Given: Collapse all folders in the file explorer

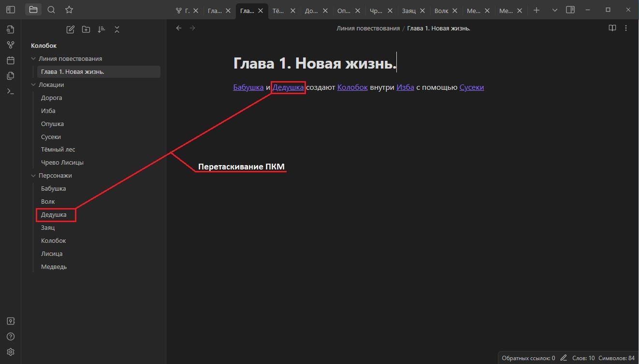Looking at the screenshot, I should pos(117,29).
